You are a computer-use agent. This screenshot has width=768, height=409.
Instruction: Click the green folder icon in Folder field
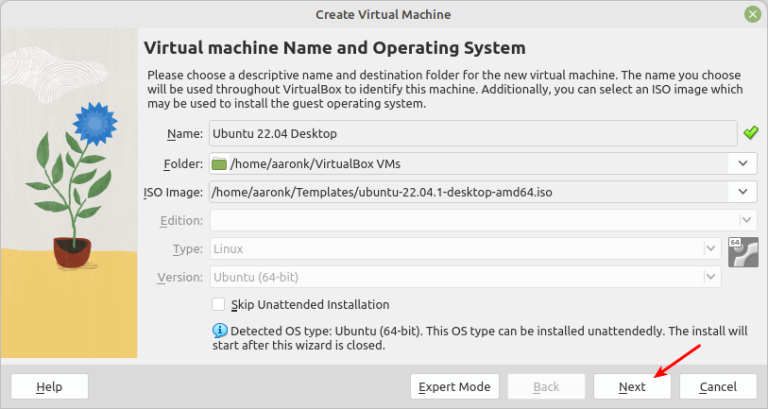219,163
